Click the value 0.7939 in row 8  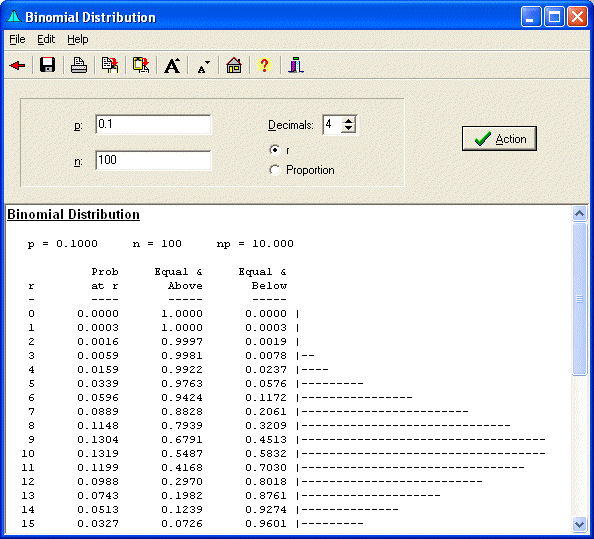[182, 426]
